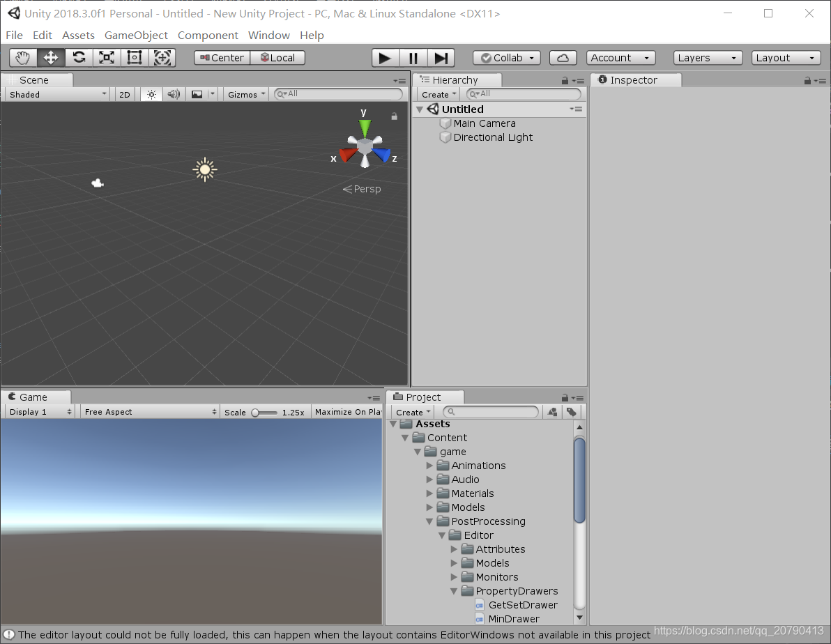Toggle Persp projection label

pyautogui.click(x=362, y=189)
